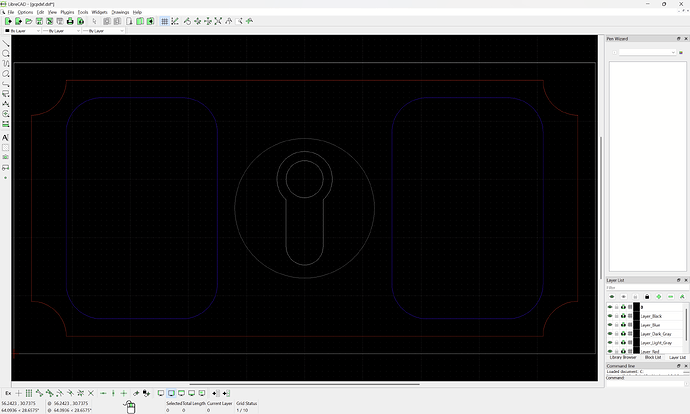Click the Lock all layers icon
Image resolution: width=690 pixels, height=414 pixels.
point(647,297)
